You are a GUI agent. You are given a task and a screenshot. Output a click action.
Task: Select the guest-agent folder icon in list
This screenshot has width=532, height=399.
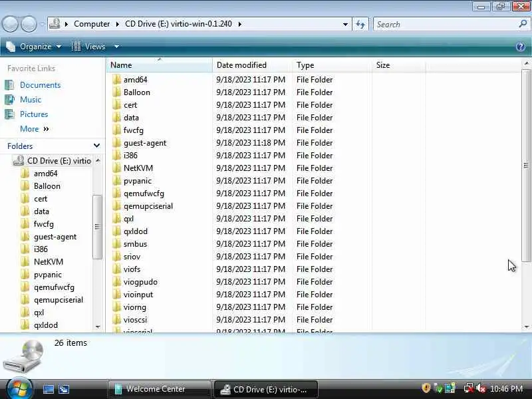(117, 142)
